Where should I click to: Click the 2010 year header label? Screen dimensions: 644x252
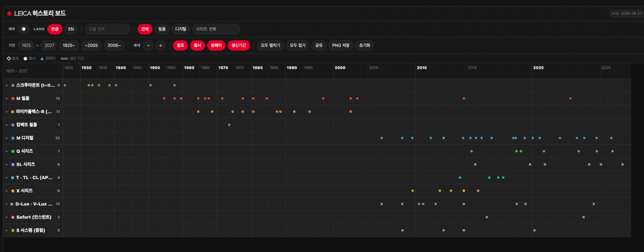[x=422, y=68]
